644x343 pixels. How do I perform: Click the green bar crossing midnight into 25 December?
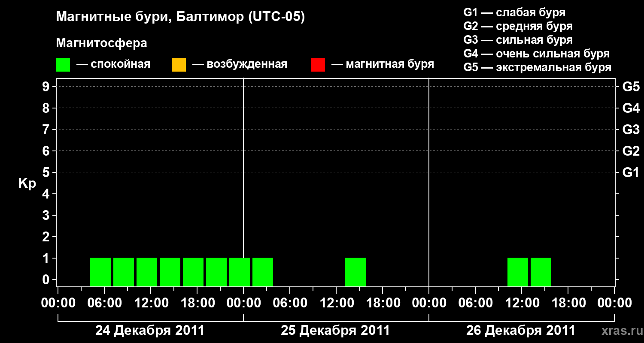click(240, 272)
